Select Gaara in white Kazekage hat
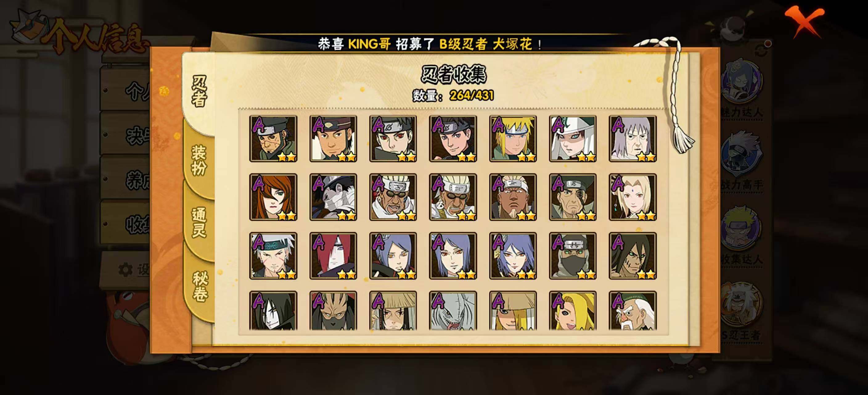Viewport: 868px width, 395px height. tap(572, 139)
